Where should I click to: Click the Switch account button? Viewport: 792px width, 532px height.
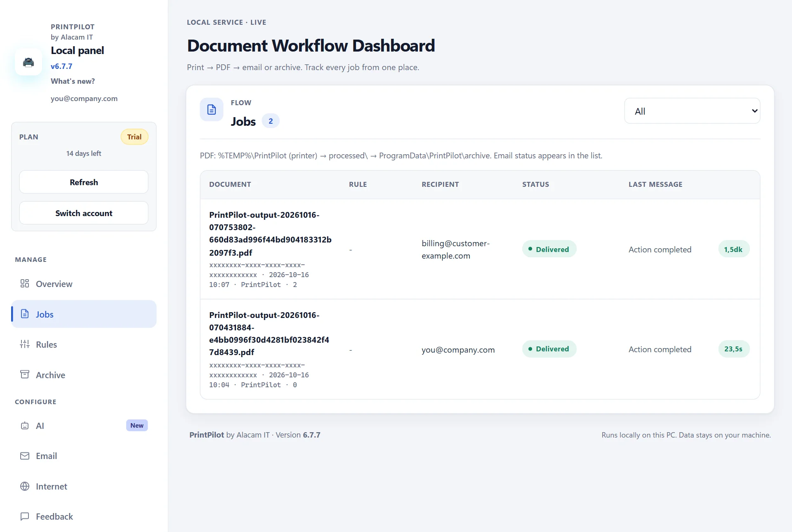pos(84,213)
